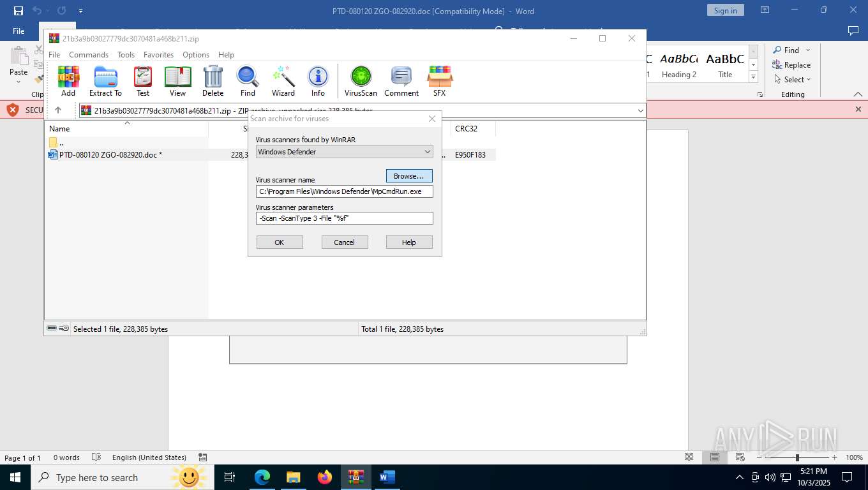Screen dimensions: 868x490
Task: Click Sign in button in Word
Action: click(725, 10)
